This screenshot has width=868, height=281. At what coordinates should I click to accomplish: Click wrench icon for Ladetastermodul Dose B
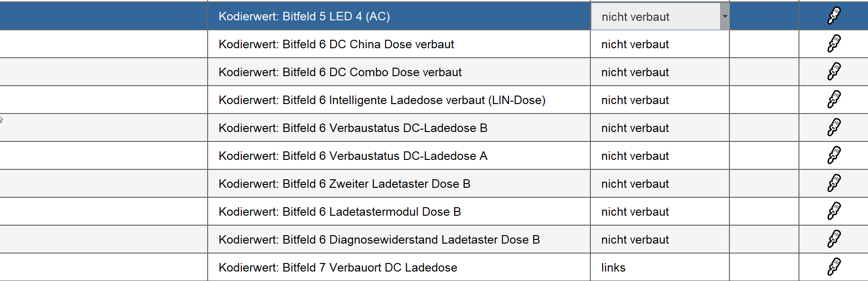coord(834,211)
